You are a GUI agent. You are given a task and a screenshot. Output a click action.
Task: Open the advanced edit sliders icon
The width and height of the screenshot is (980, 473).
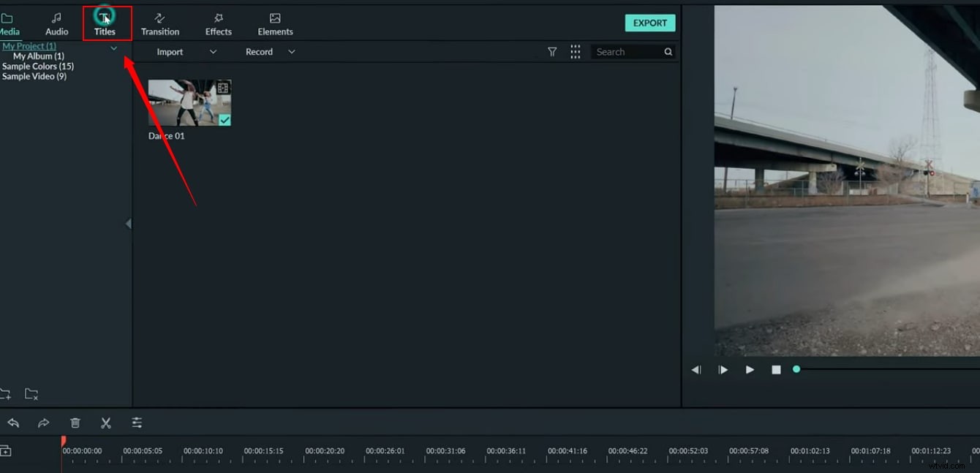pyautogui.click(x=137, y=423)
